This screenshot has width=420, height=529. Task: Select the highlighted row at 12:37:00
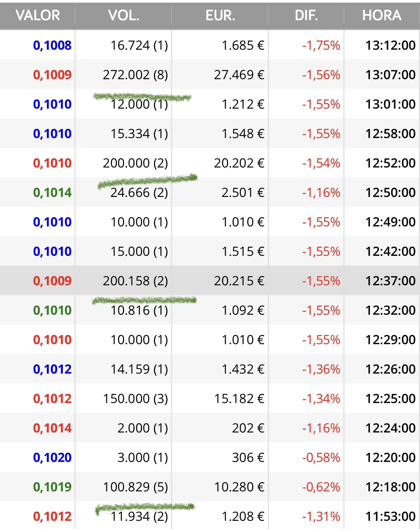click(210, 281)
